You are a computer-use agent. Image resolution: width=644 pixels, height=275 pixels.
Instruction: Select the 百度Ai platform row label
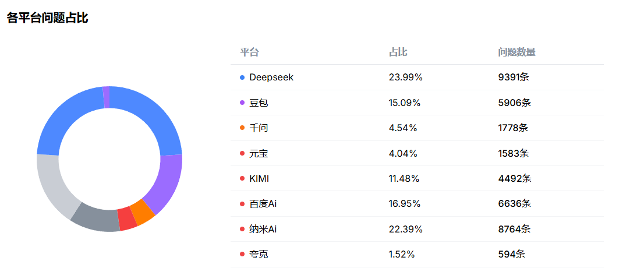pyautogui.click(x=263, y=204)
